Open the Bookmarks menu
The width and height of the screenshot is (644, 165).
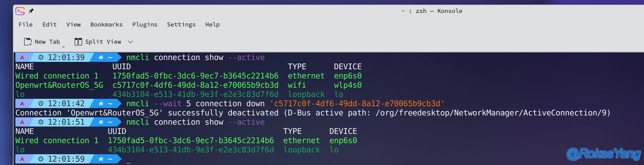point(107,25)
